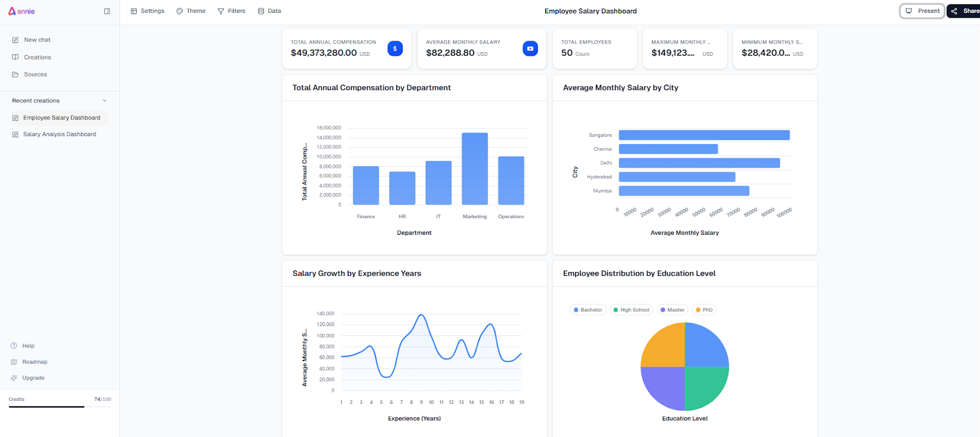
Task: Toggle the High School legend item
Action: 631,310
